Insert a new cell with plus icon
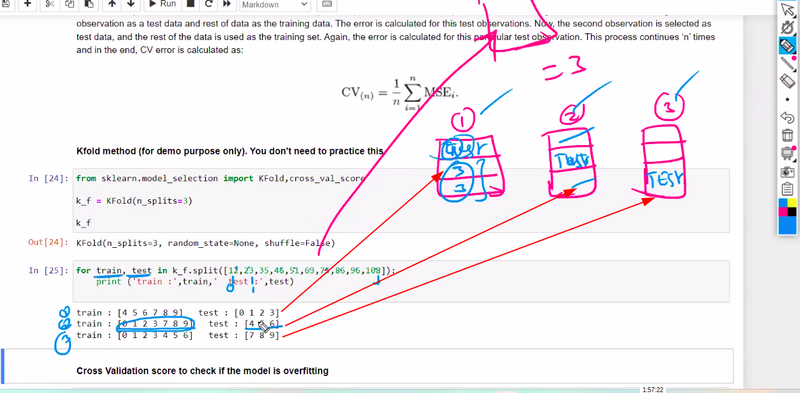 [28, 4]
